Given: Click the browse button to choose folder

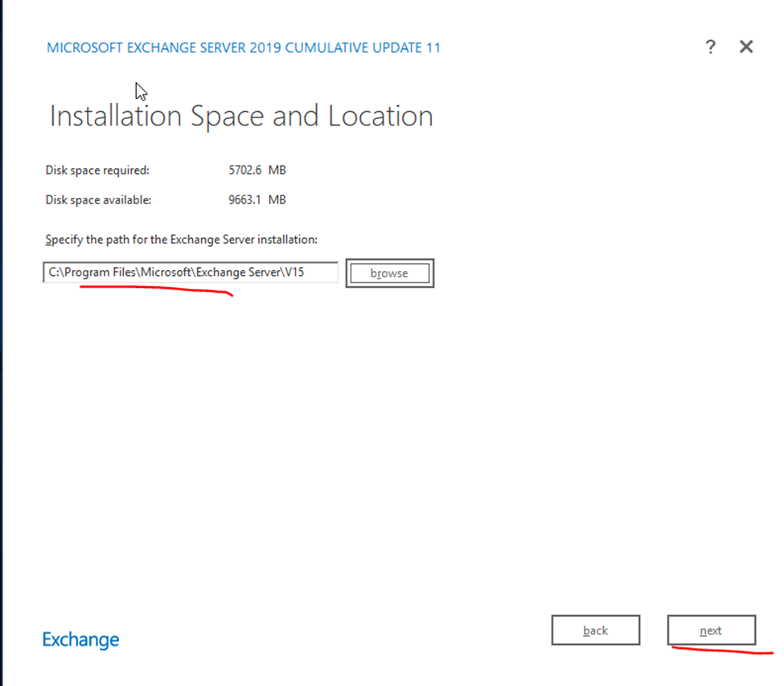Looking at the screenshot, I should [389, 273].
